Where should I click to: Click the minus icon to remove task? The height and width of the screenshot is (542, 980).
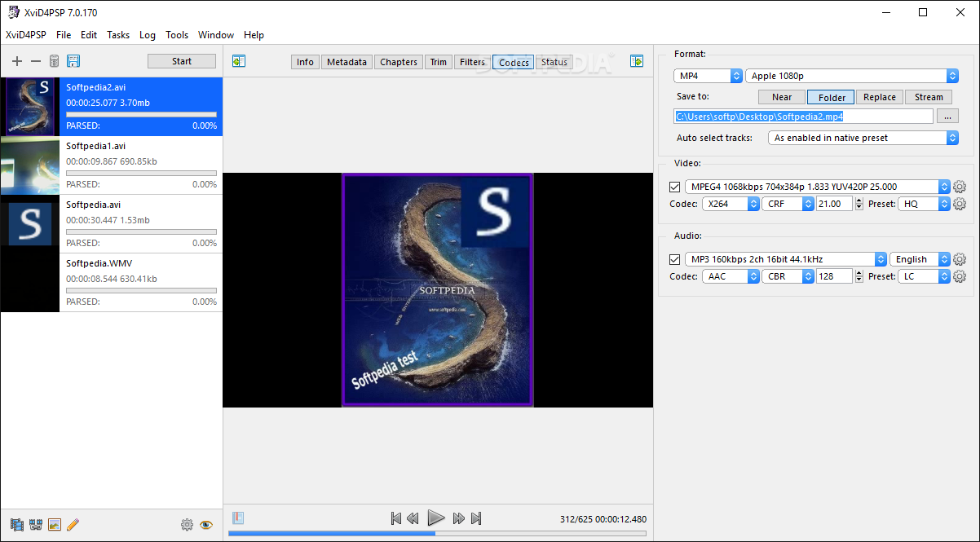click(35, 61)
